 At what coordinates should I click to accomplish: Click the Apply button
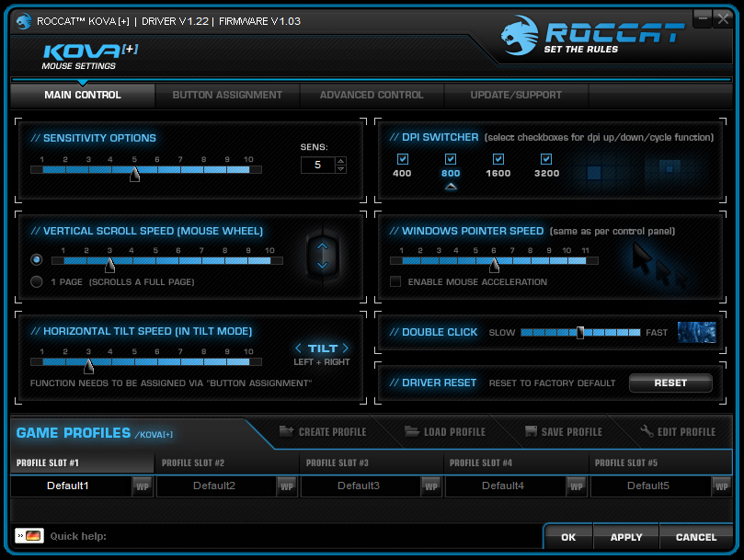click(x=626, y=537)
